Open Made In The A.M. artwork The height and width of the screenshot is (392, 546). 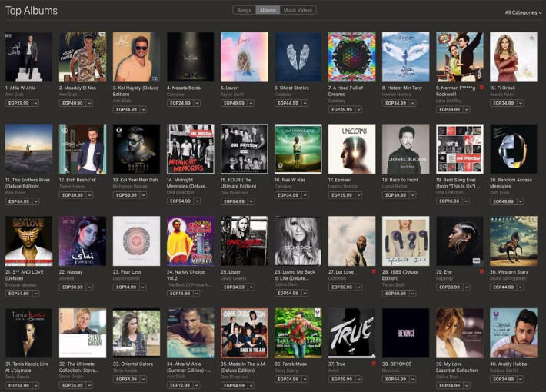coord(245,333)
